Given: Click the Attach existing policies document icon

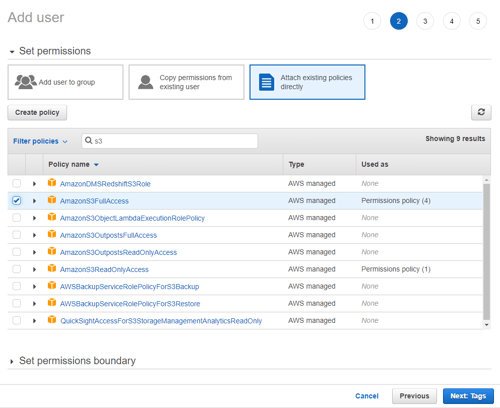Looking at the screenshot, I should [267, 82].
